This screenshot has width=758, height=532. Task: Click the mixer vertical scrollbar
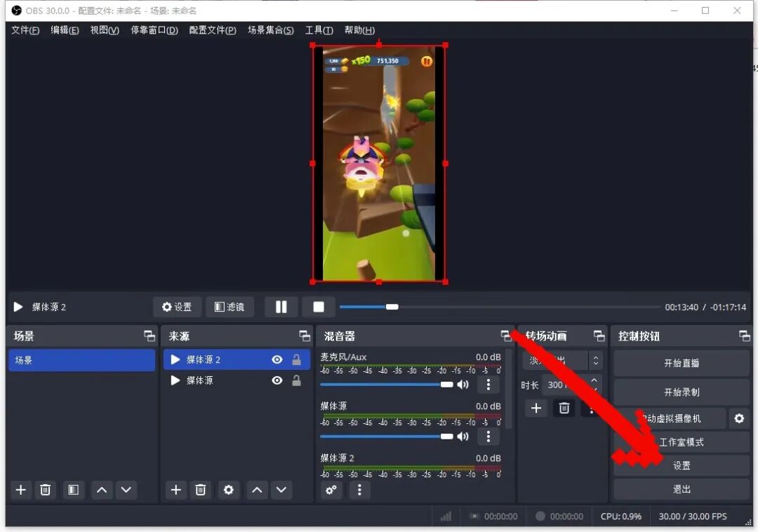509,389
